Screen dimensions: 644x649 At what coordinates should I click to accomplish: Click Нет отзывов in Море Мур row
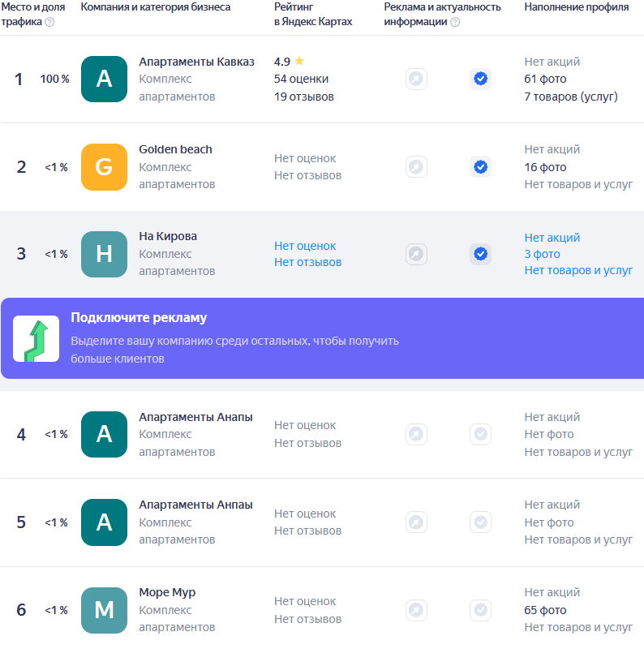pos(308,619)
